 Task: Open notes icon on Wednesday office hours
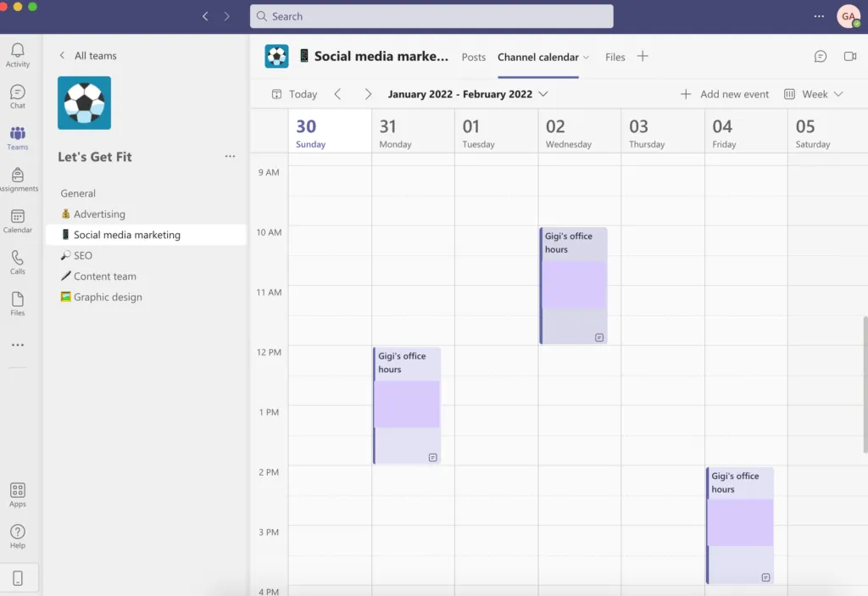pos(599,337)
